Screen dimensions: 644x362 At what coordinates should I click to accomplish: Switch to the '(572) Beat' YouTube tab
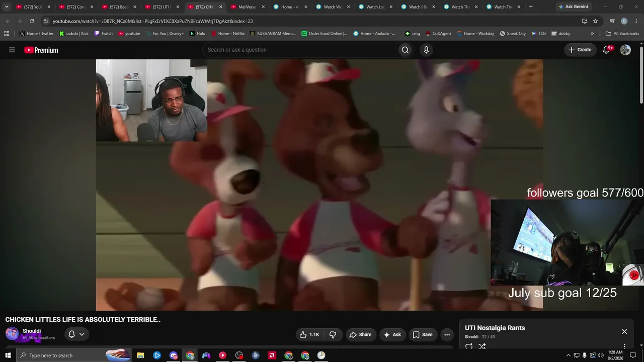click(x=119, y=7)
